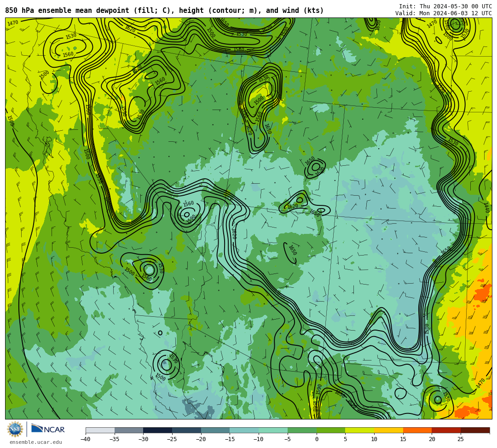497x448 pixels.
Task: Click the 0 colorbar tick label
Action: [x=317, y=439]
